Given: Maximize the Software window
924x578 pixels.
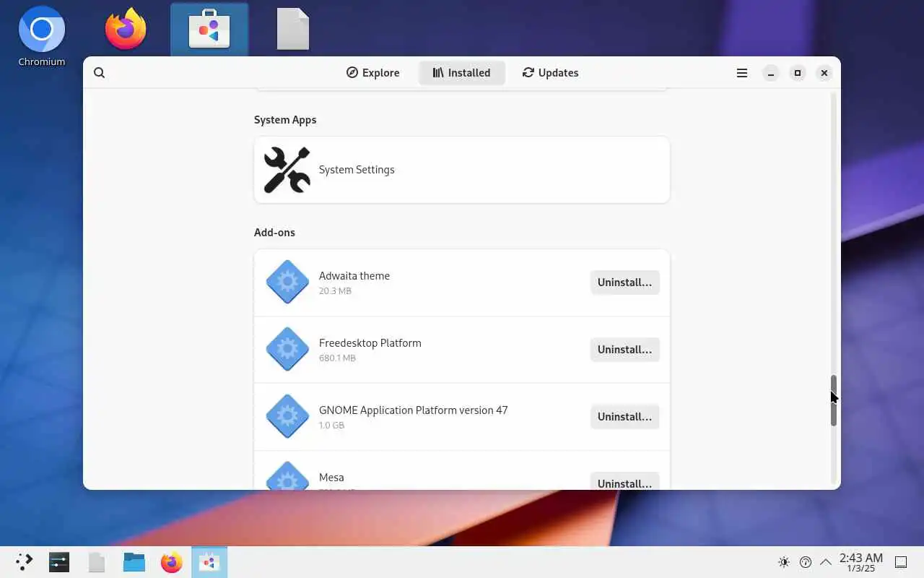Looking at the screenshot, I should tap(798, 73).
